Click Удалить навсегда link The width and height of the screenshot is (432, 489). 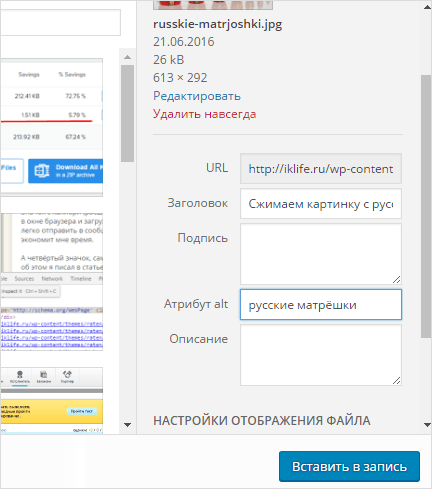click(x=204, y=114)
